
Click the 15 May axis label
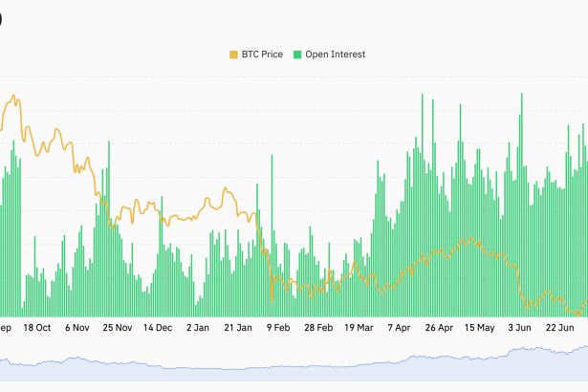coord(479,328)
